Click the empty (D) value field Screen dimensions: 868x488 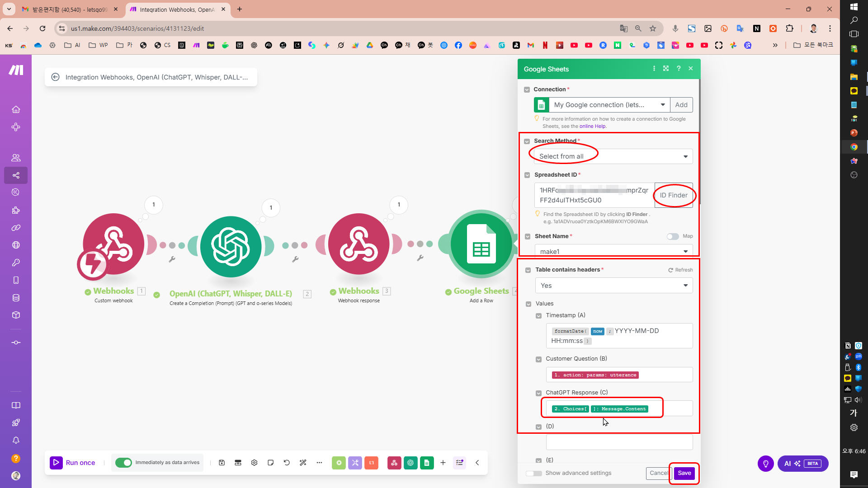(x=619, y=442)
